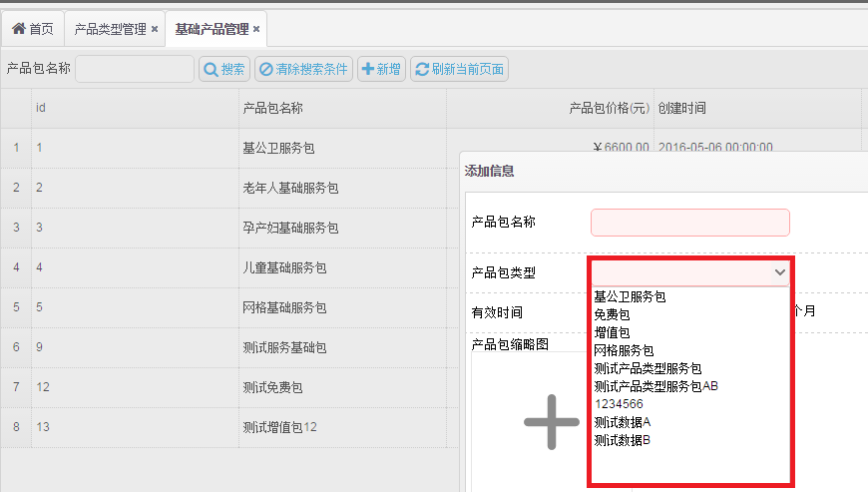Click the 产品包名称 search input field
The image size is (868, 492).
[135, 69]
